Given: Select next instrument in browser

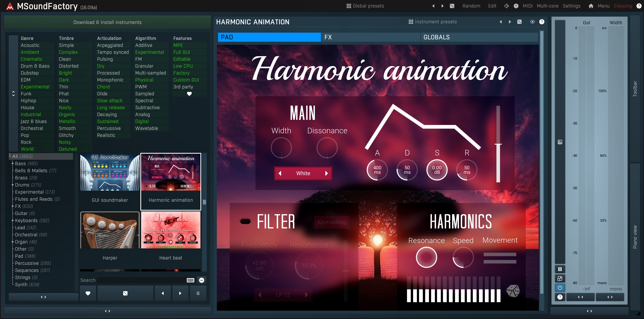Looking at the screenshot, I should 180,293.
